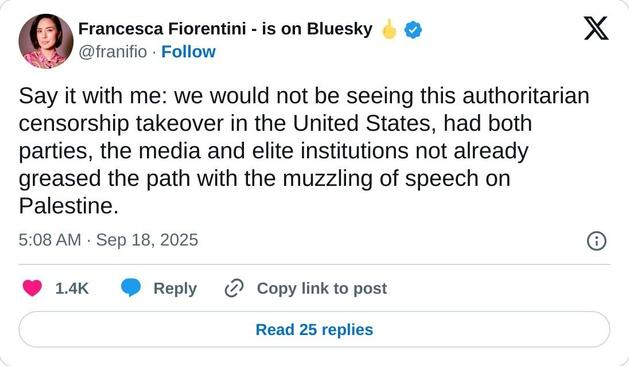Click the Sep 18, 2025 date
The image size is (629, 366).
pos(147,240)
